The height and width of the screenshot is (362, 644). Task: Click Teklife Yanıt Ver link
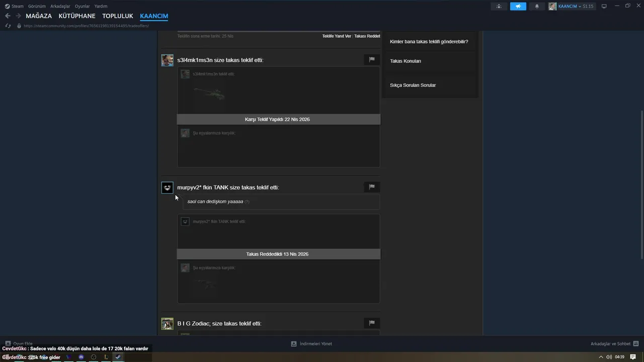click(337, 36)
